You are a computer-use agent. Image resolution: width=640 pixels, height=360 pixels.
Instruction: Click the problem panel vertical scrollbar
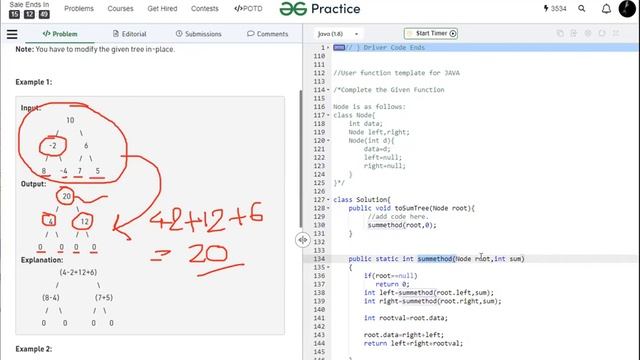301,159
